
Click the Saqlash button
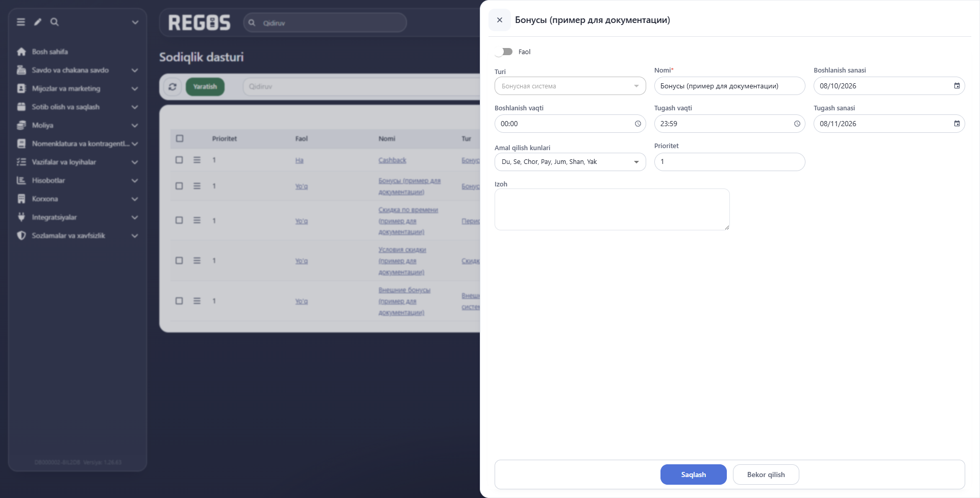pyautogui.click(x=693, y=475)
